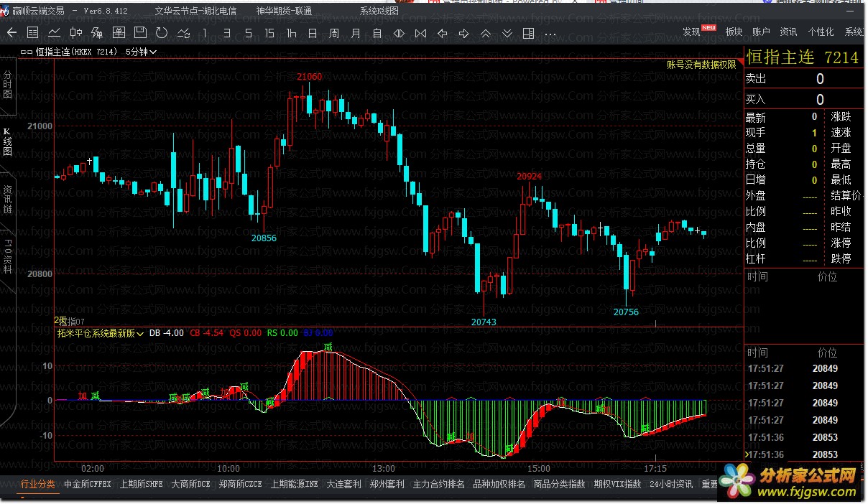Expand the 5分钟 period dropdown

point(141,52)
